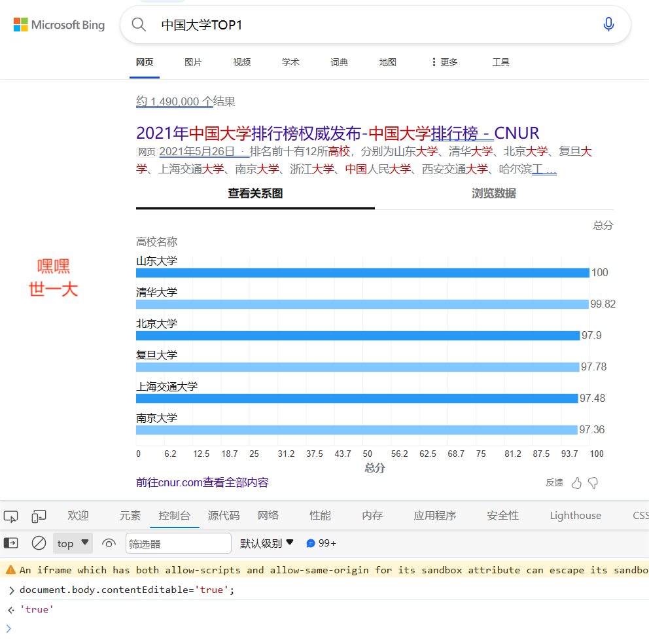Switch to the 图片 search tab
This screenshot has height=644, width=649.
pos(193,62)
